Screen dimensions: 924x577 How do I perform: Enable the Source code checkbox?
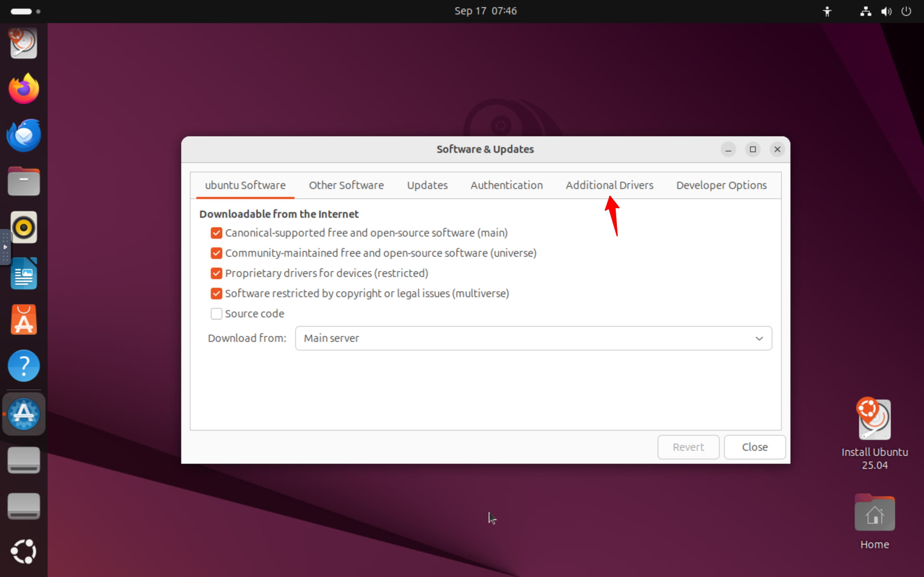[217, 314]
